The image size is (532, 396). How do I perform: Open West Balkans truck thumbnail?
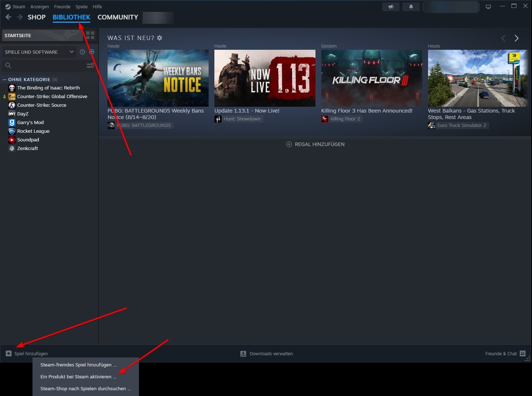(478, 78)
